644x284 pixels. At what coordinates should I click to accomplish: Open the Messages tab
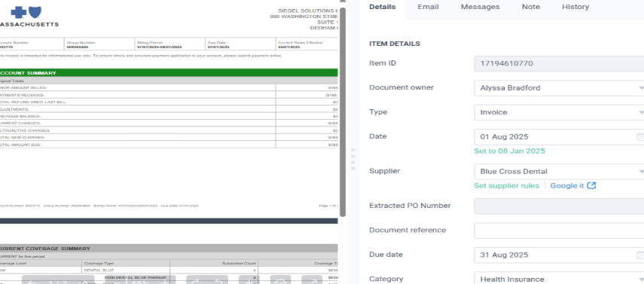(x=480, y=7)
